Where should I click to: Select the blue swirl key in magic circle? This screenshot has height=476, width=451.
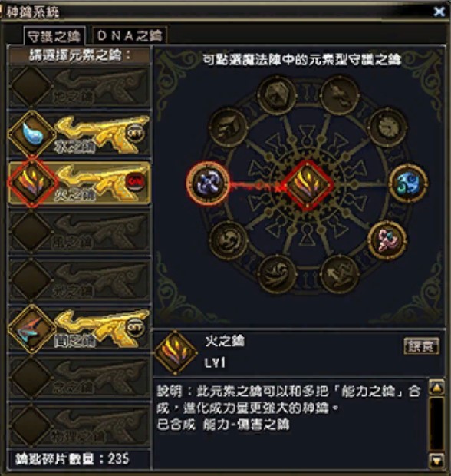tap(408, 183)
